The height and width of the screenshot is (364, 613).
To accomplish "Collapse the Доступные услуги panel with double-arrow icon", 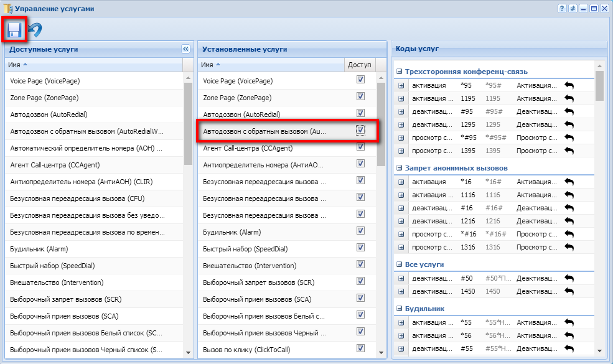I will pos(185,49).
